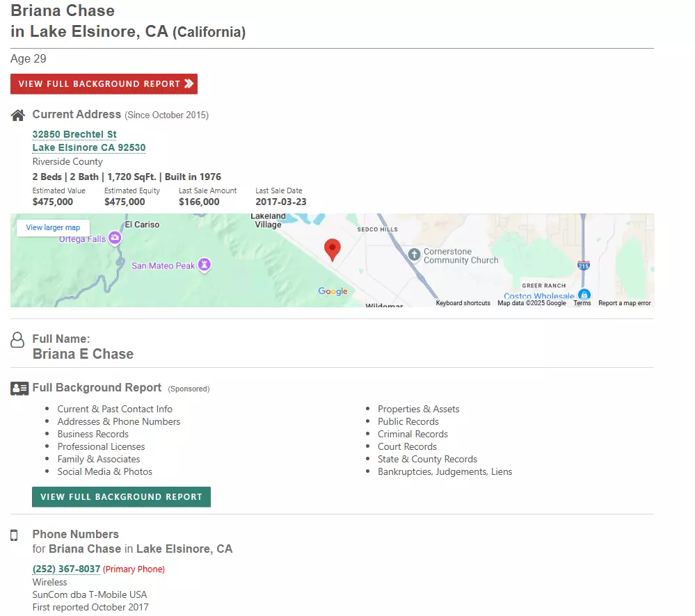Click the green View Full Background Report button
Viewport: 695px width, 616px height.
(x=122, y=497)
